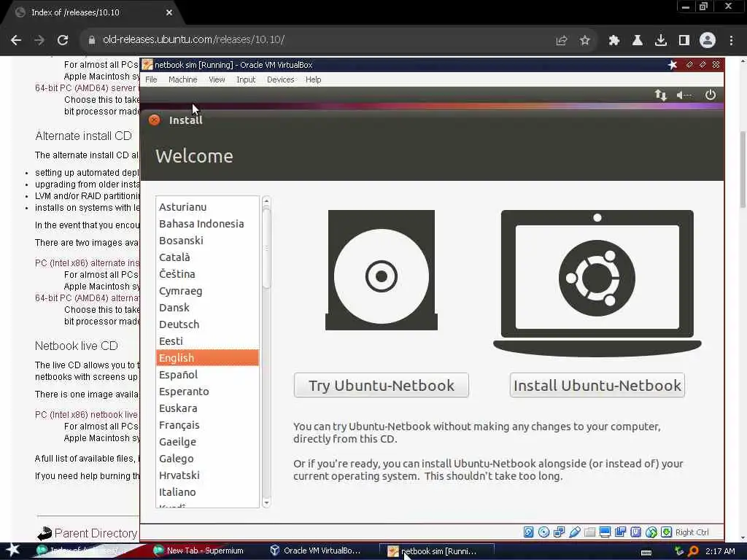This screenshot has height=560, width=747.
Task: Click Parent Directory link on web page
Action: coord(96,533)
